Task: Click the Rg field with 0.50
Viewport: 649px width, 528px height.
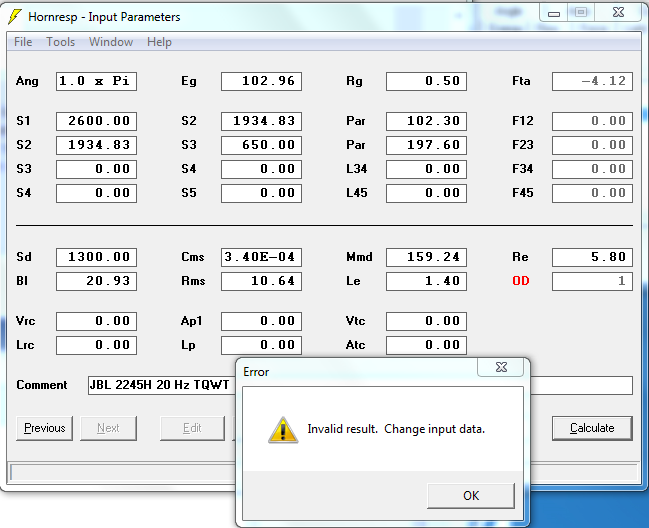Action: [426, 81]
